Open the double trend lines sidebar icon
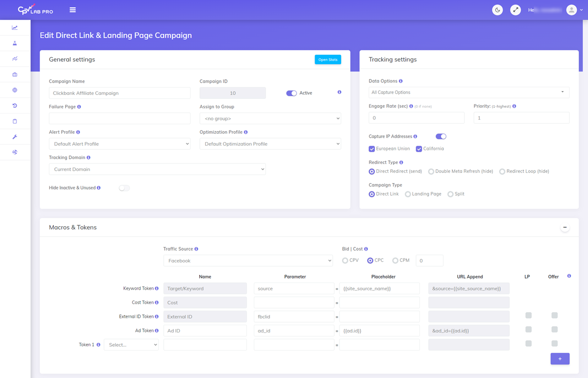This screenshot has width=588, height=378. (15, 59)
